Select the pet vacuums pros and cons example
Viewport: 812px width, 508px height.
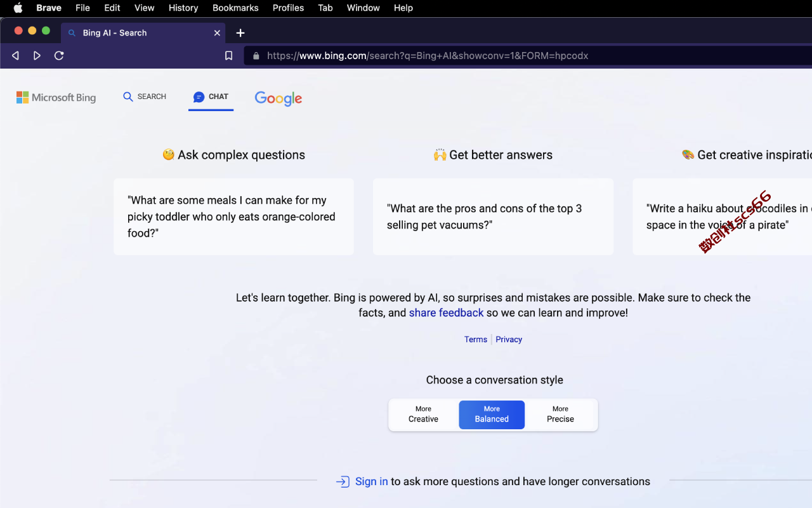pos(493,217)
